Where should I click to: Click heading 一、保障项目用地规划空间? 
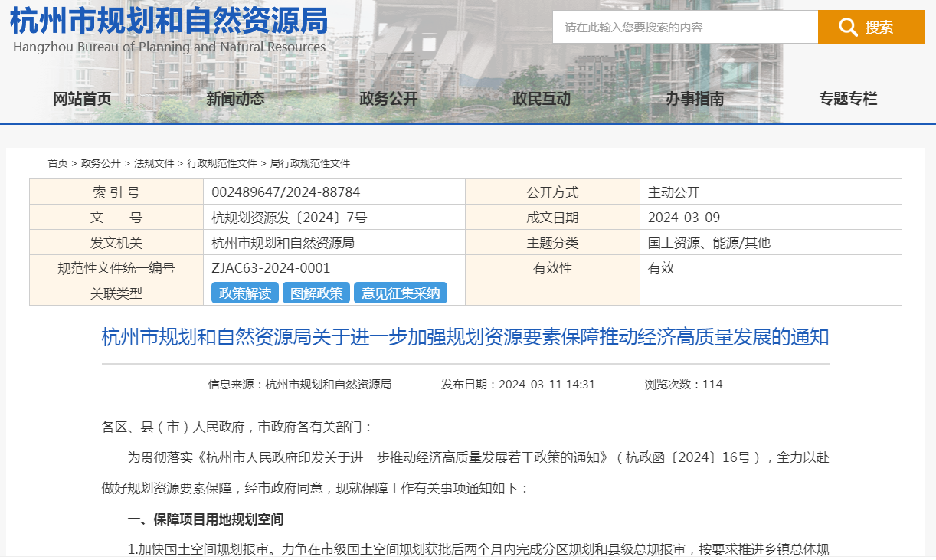point(205,519)
